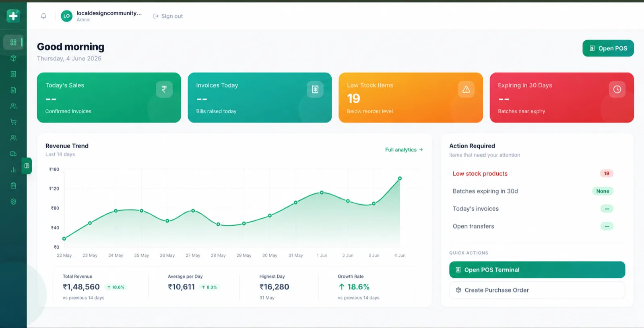Open the Expiring in 30 Days card

[561, 98]
